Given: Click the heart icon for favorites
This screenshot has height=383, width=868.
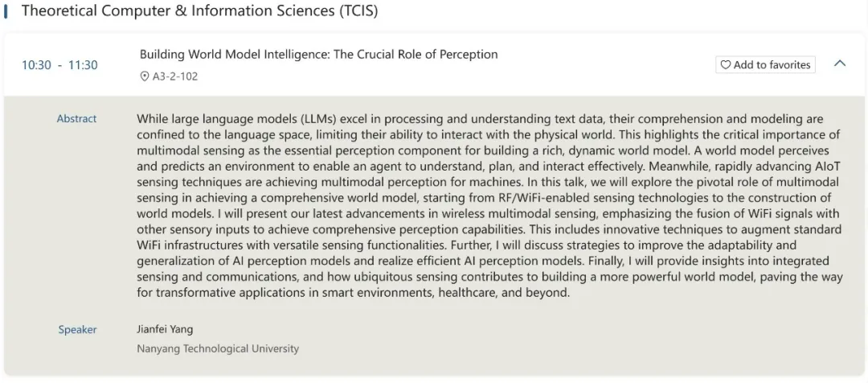Looking at the screenshot, I should 725,65.
